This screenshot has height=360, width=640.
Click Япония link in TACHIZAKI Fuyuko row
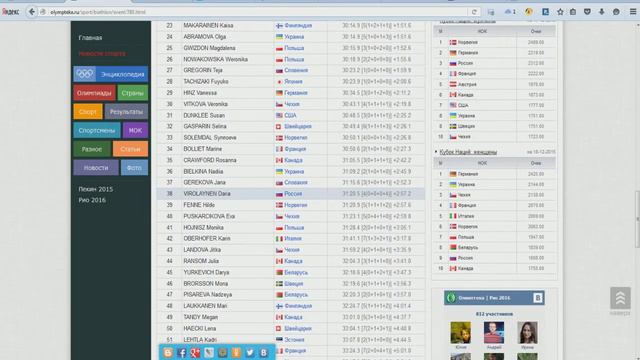(x=293, y=82)
